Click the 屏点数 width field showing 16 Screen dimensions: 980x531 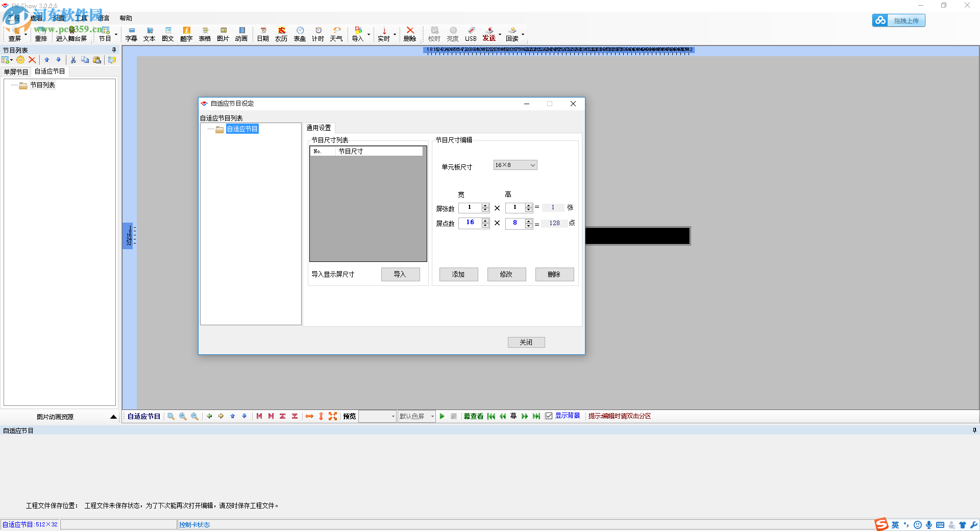[470, 223]
